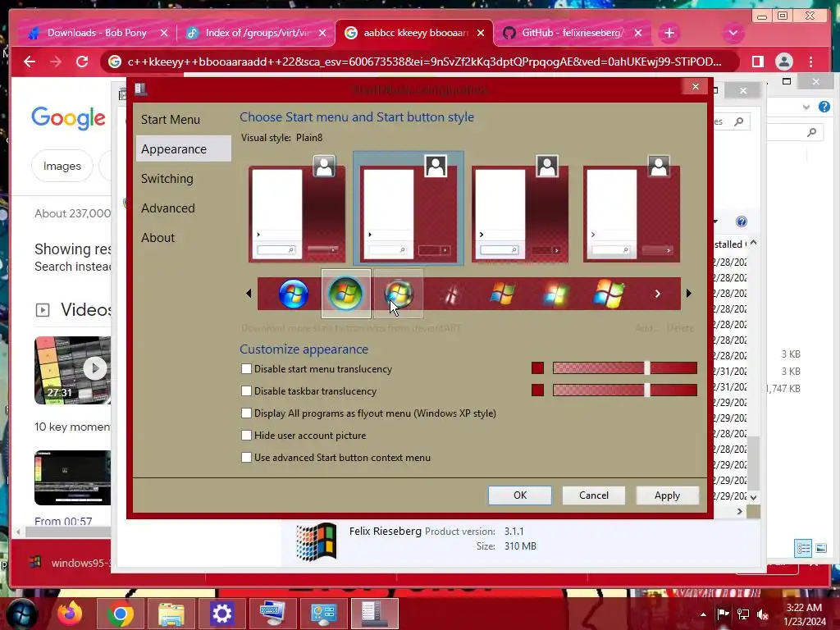Select the highlighted second start menu style
The height and width of the screenshot is (630, 840).
coord(409,208)
